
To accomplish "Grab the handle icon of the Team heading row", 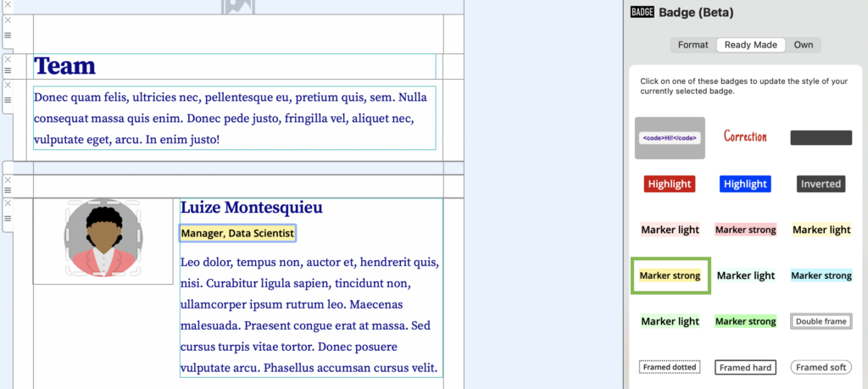I will tap(8, 70).
